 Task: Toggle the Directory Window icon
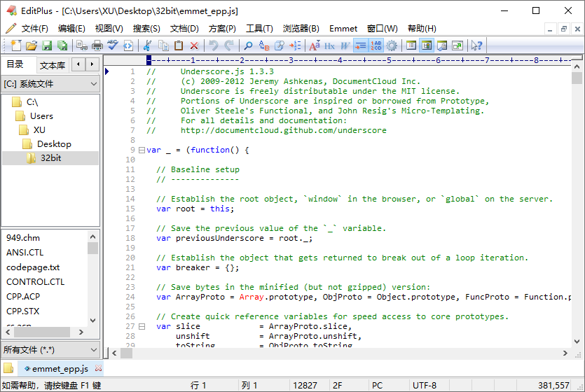pos(411,45)
